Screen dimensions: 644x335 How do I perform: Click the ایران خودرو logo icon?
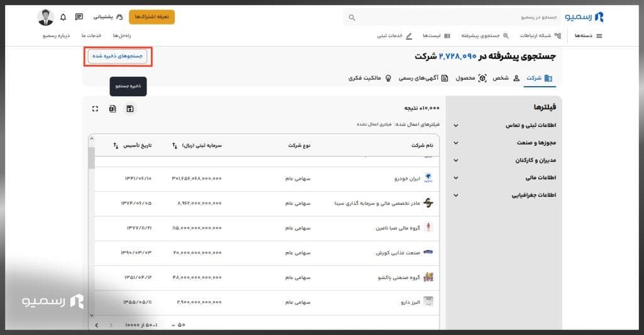(428, 178)
